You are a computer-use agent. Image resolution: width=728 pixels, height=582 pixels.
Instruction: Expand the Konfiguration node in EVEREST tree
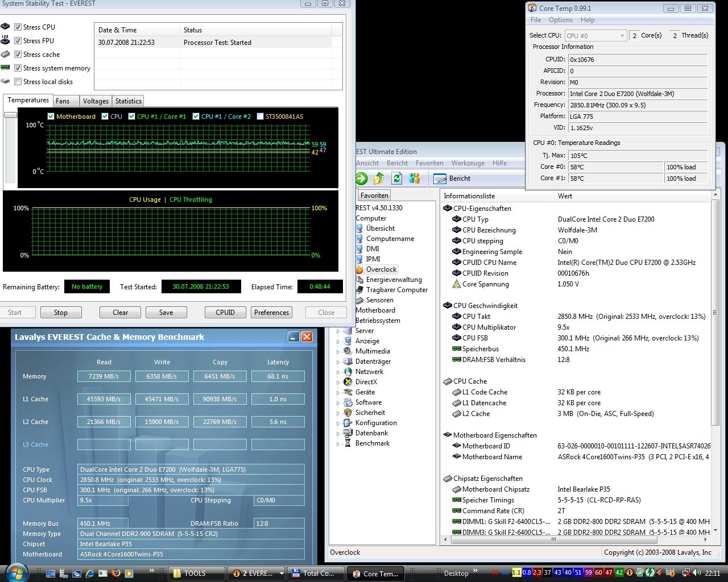338,423
